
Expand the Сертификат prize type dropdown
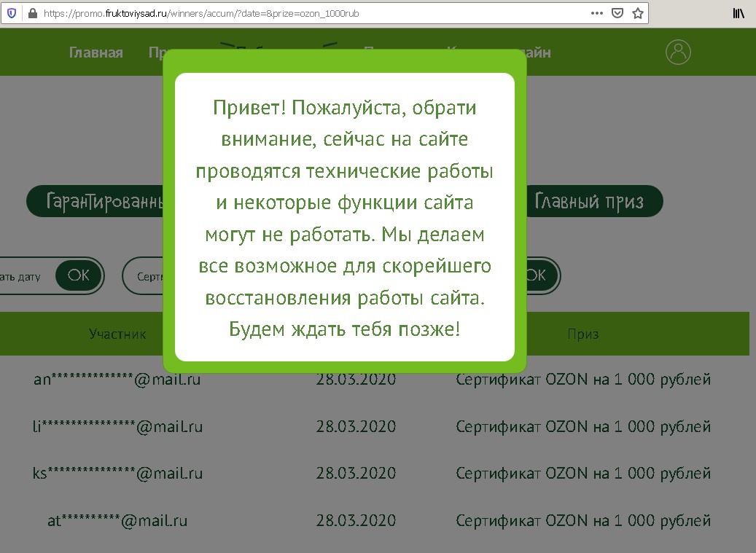[144, 276]
